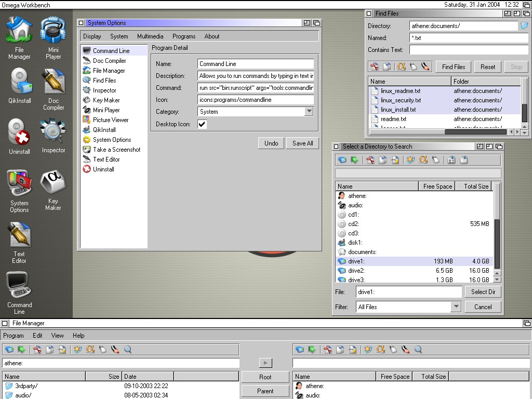The height and width of the screenshot is (399, 532).
Task: Click the Save All button
Action: (x=303, y=143)
